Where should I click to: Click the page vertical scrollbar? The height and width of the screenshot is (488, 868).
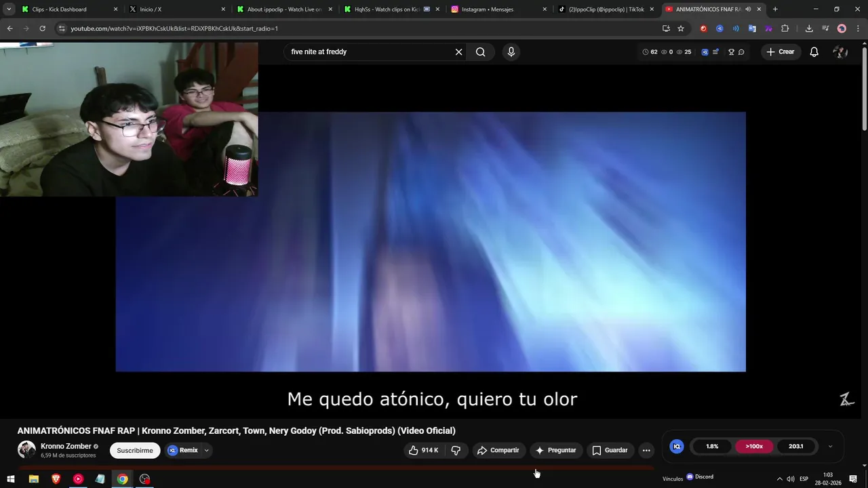(x=864, y=88)
